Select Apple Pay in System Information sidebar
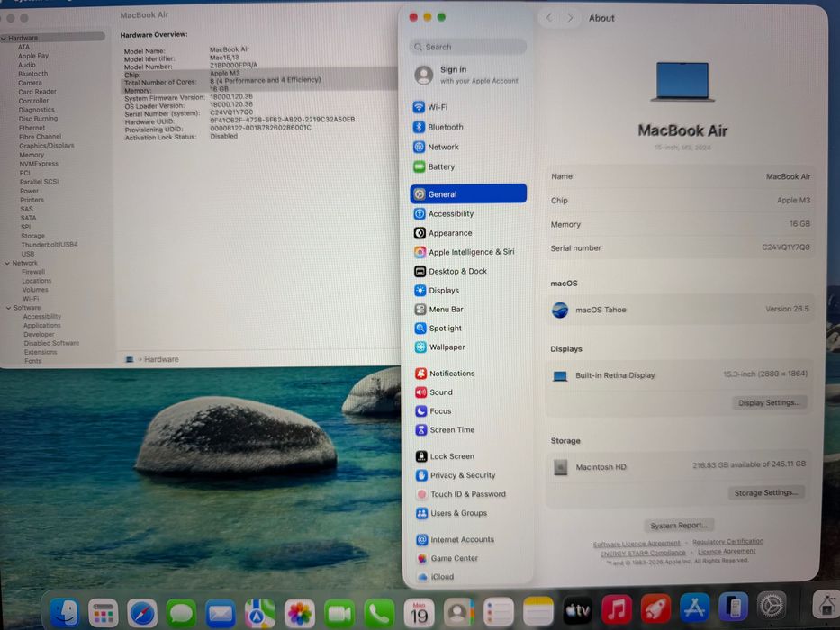Image resolution: width=840 pixels, height=630 pixels. (33, 56)
